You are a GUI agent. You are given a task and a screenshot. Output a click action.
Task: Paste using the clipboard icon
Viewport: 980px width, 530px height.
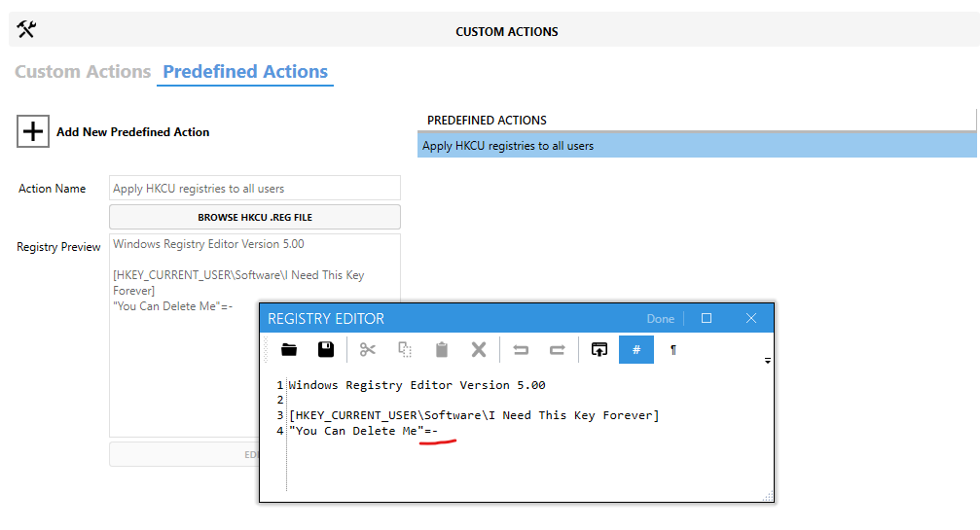point(442,349)
